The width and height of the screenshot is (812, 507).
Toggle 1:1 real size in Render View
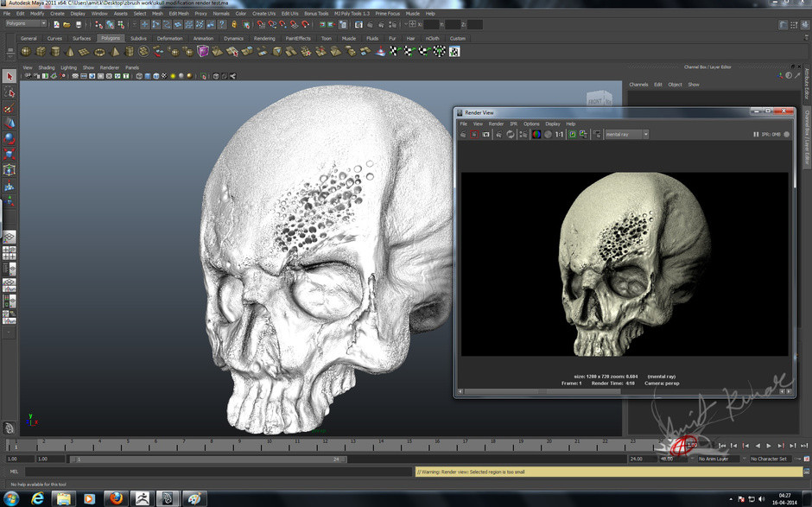coord(559,135)
